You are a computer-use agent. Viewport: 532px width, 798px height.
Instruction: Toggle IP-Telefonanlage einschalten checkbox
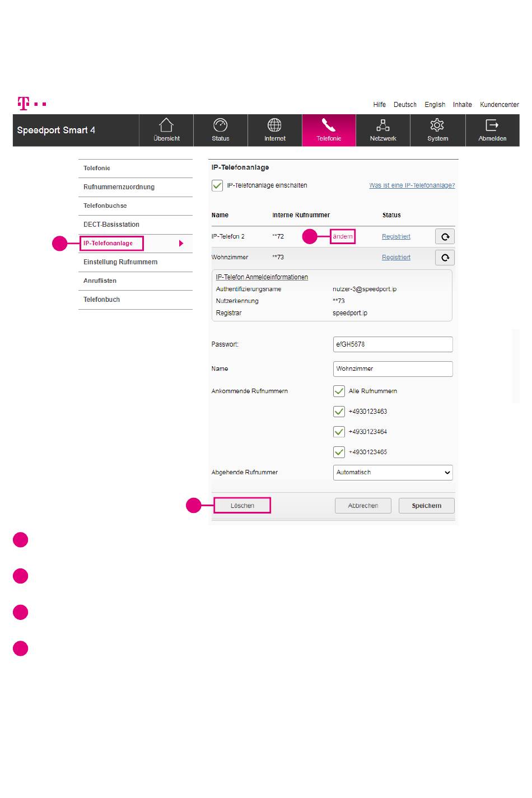click(217, 185)
